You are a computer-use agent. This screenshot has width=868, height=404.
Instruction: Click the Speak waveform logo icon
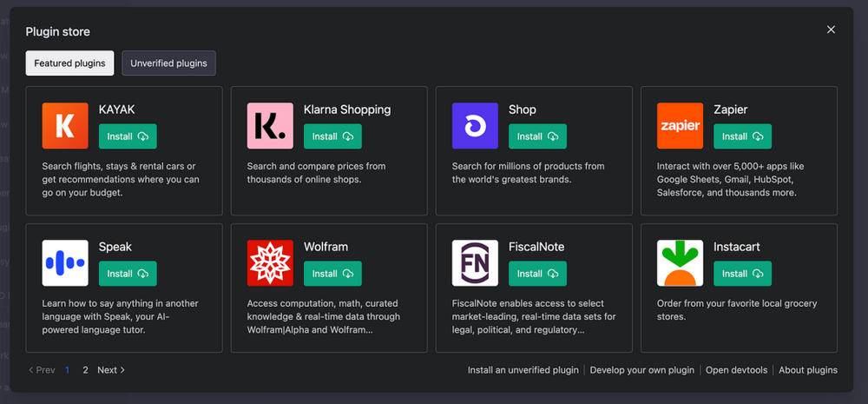pyautogui.click(x=65, y=263)
